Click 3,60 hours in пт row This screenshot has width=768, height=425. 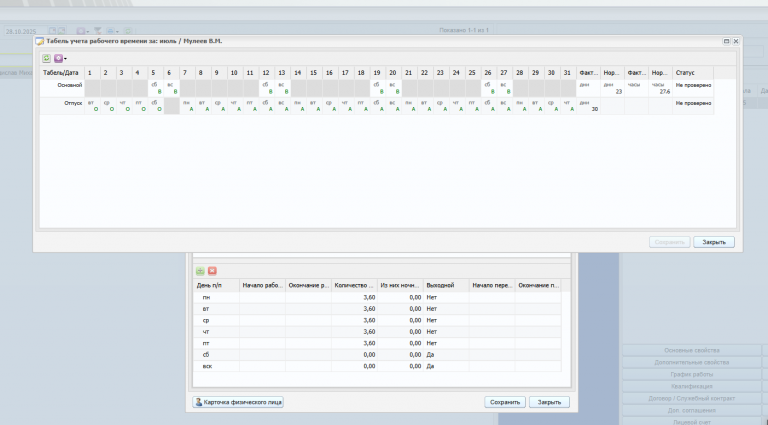coord(369,343)
